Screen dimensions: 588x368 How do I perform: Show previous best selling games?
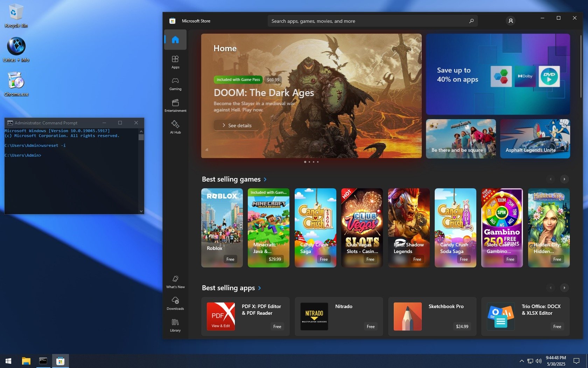click(551, 179)
